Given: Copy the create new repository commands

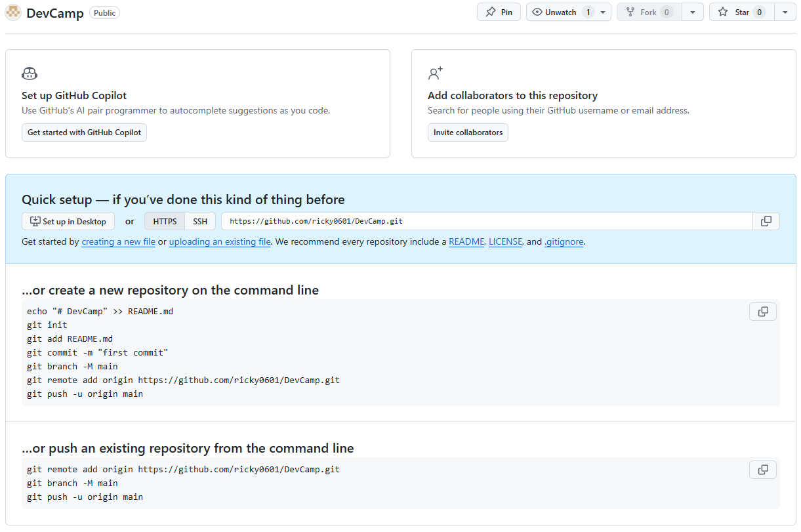Looking at the screenshot, I should pyautogui.click(x=763, y=312).
